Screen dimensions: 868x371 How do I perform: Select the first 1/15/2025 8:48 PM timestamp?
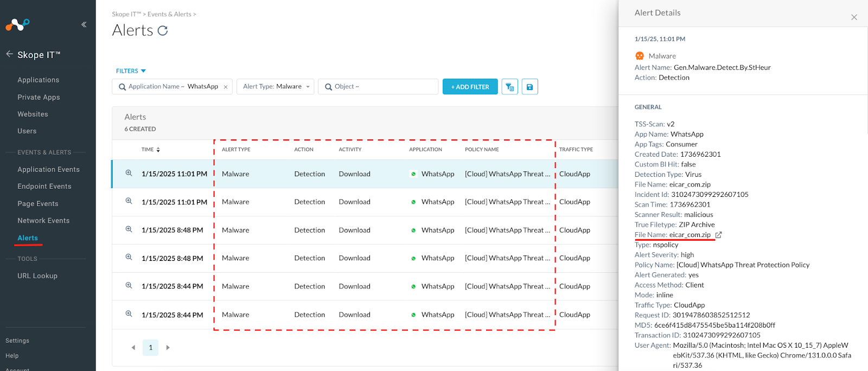coord(173,230)
